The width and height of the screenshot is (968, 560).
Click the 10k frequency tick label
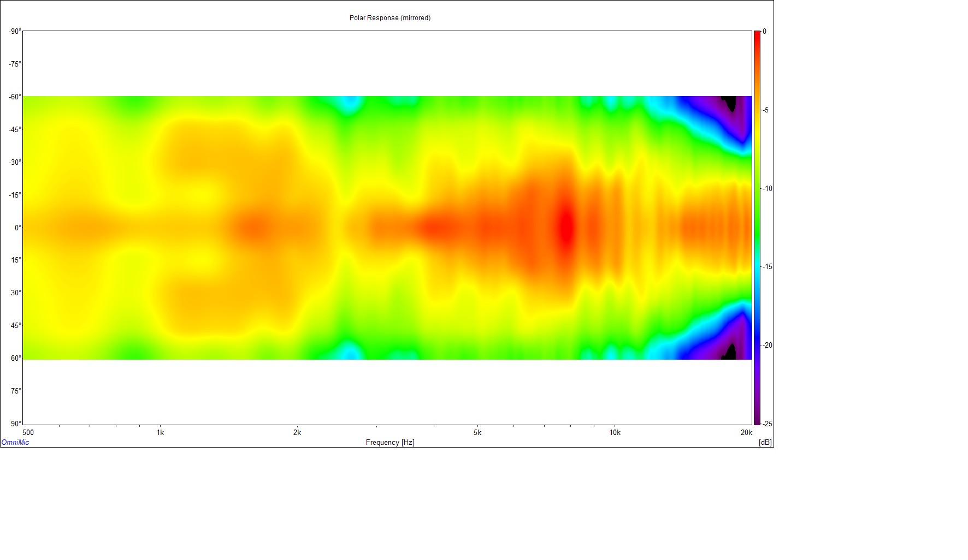pyautogui.click(x=615, y=432)
